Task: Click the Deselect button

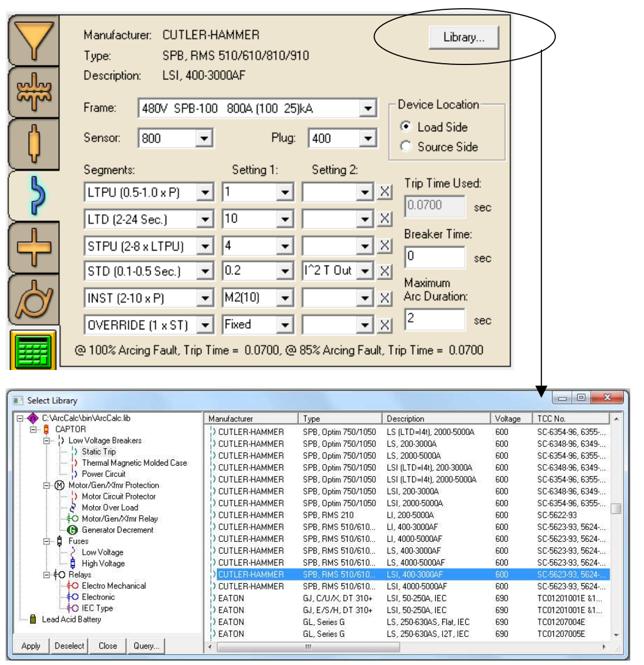Action: (x=69, y=646)
